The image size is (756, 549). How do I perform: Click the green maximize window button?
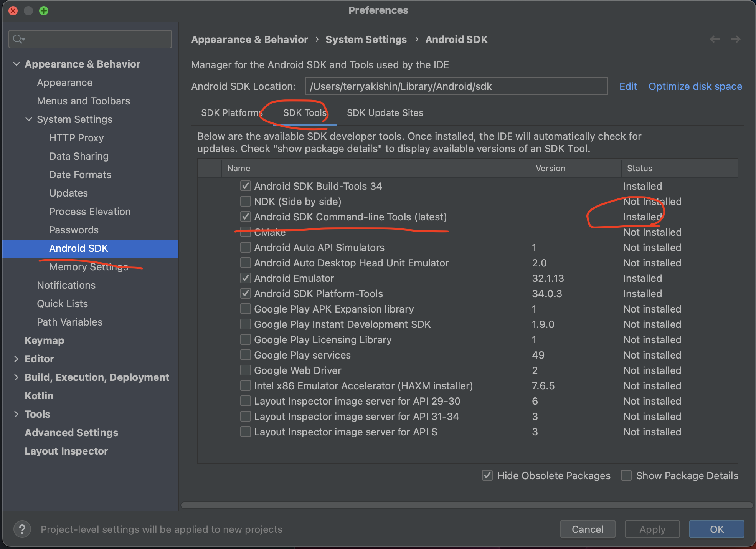[x=44, y=11]
